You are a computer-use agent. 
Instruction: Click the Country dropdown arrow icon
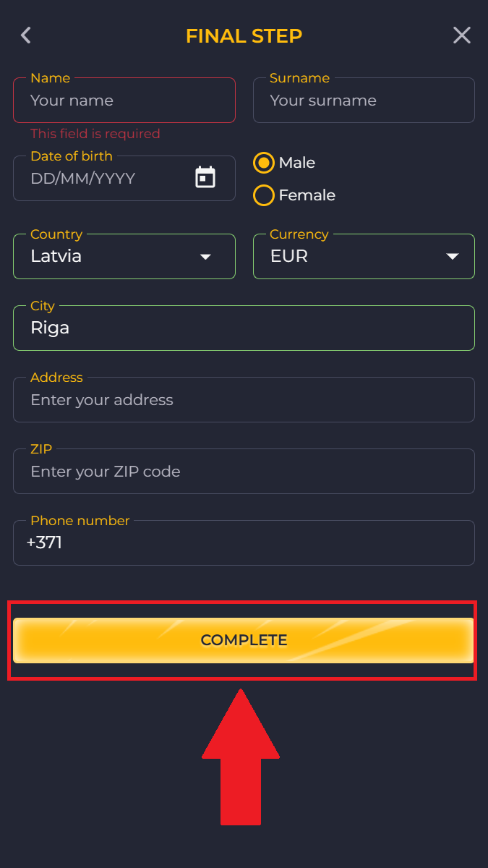tap(205, 257)
